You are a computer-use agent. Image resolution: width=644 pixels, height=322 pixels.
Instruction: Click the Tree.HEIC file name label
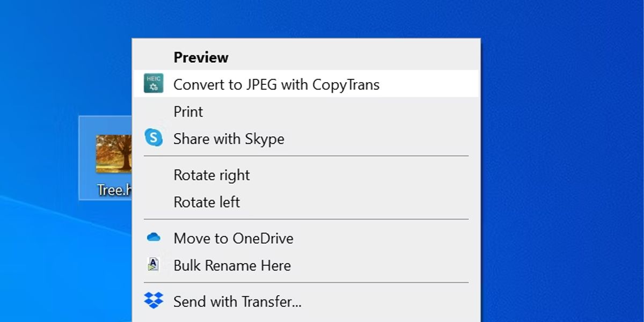click(114, 189)
